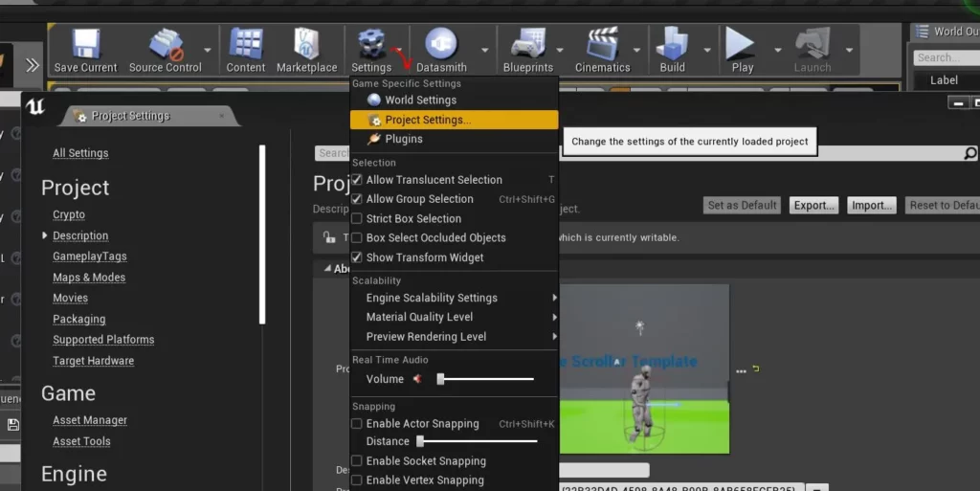Expand Engine Scalability Settings submenu
The width and height of the screenshot is (980, 491).
click(x=455, y=298)
